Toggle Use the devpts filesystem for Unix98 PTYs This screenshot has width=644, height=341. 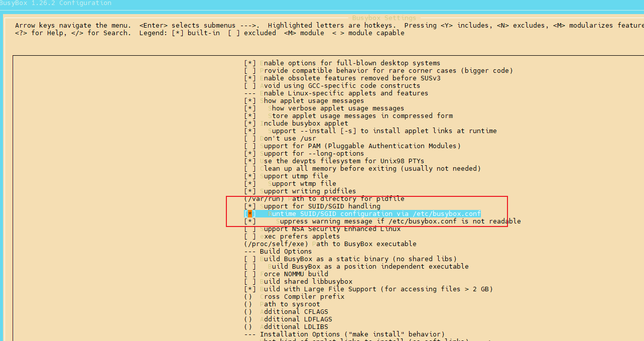click(x=334, y=161)
